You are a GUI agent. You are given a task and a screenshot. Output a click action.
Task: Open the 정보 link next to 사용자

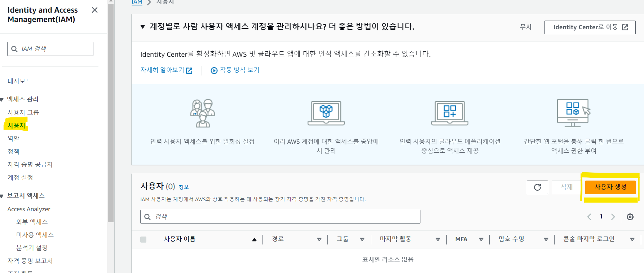click(184, 187)
